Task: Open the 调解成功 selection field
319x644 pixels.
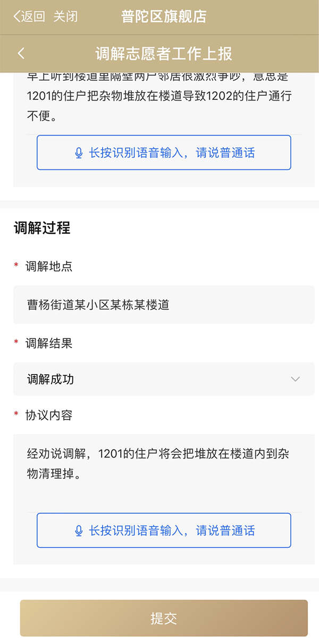Action: click(x=154, y=379)
